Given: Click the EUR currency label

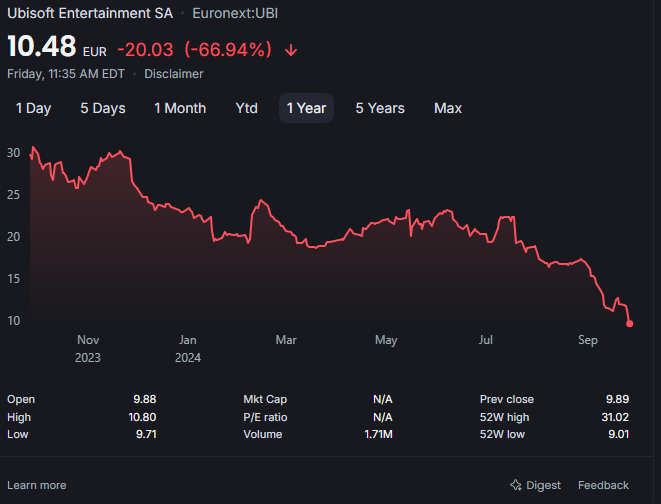Looking at the screenshot, I should pyautogui.click(x=94, y=52).
